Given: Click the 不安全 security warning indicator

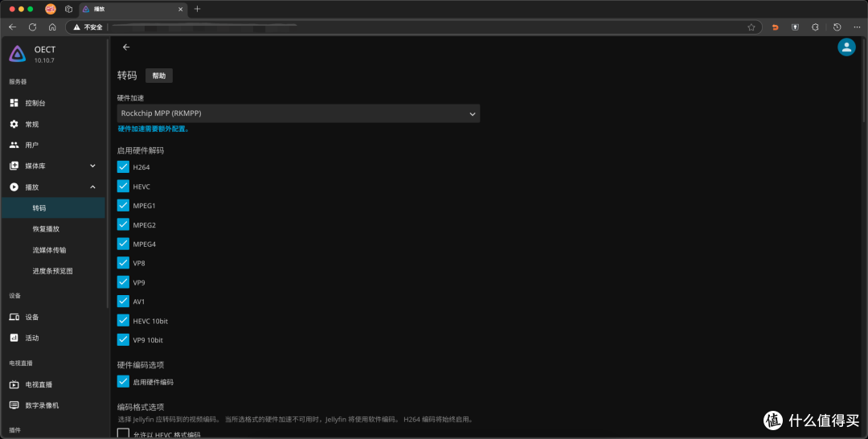Looking at the screenshot, I should 88,27.
